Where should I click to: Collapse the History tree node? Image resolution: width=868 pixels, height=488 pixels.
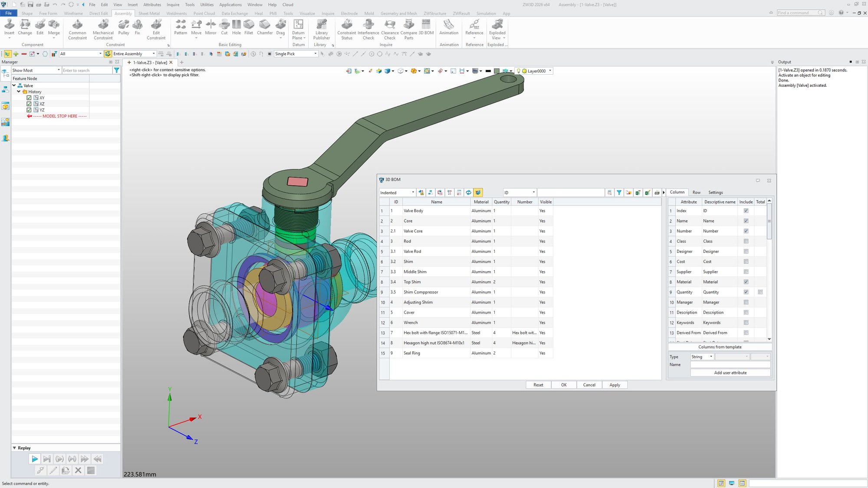coord(19,92)
